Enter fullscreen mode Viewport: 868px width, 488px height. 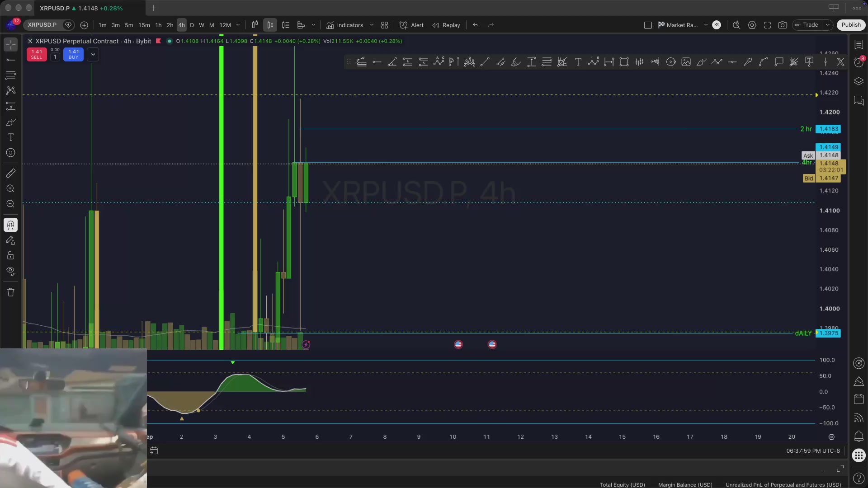tap(768, 25)
